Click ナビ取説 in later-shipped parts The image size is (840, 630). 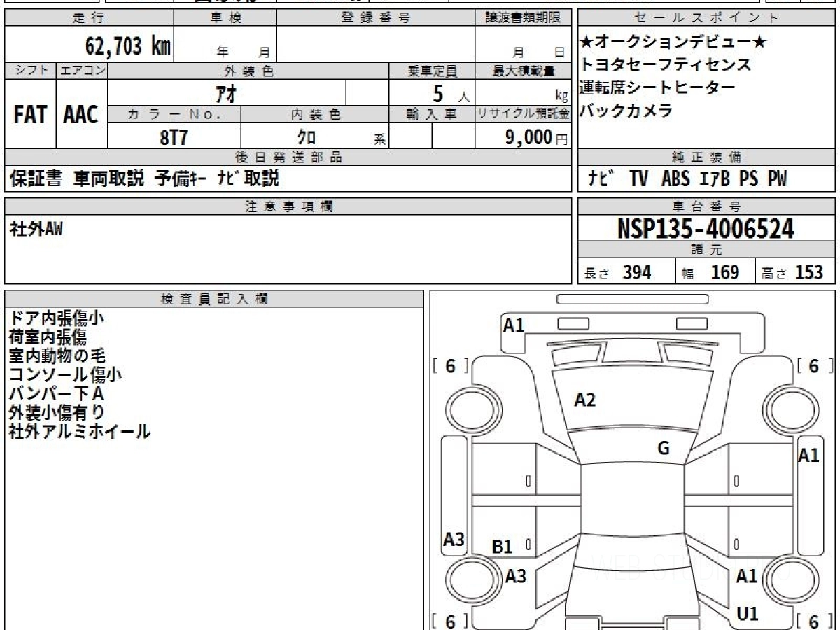click(x=248, y=179)
